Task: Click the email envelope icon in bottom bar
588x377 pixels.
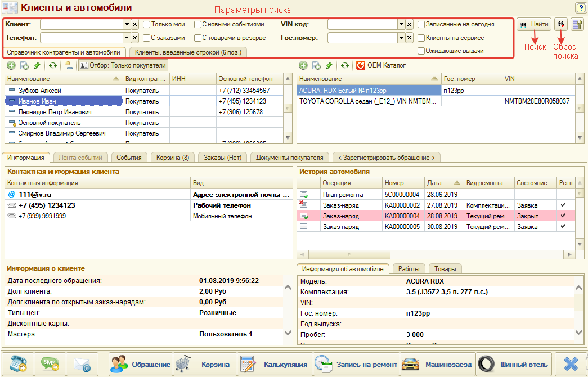Action: (83, 364)
